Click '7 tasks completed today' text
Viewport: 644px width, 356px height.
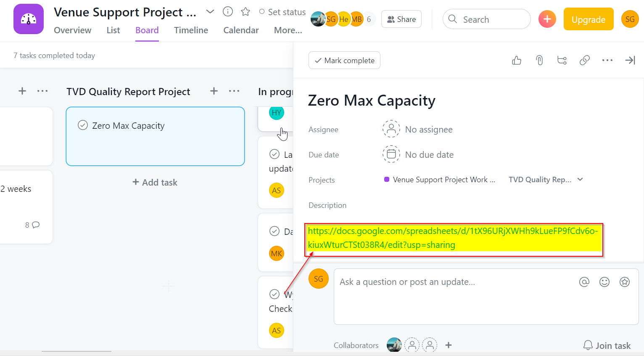[x=54, y=56]
